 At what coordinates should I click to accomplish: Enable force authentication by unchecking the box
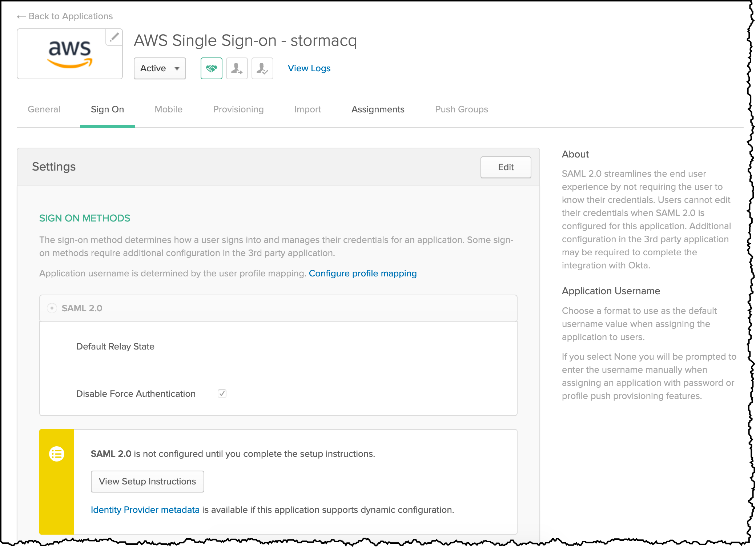click(222, 394)
